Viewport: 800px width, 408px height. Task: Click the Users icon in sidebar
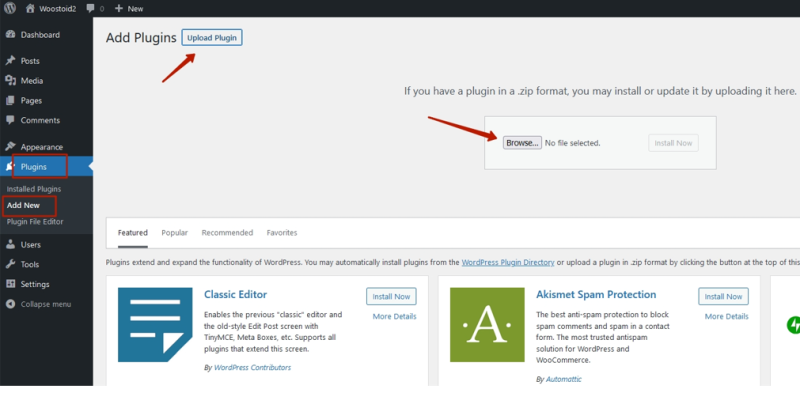click(x=10, y=244)
